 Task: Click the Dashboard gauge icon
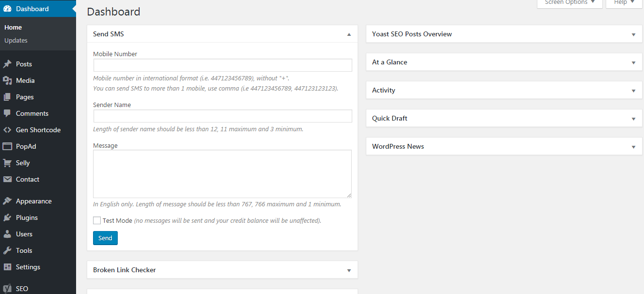[7, 9]
